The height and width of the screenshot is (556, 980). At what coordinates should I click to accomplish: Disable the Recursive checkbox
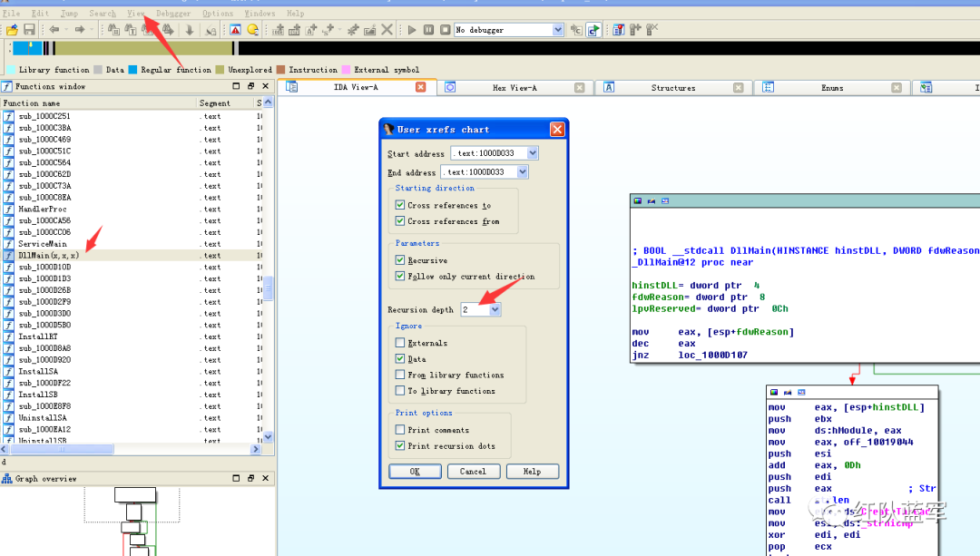click(x=400, y=260)
